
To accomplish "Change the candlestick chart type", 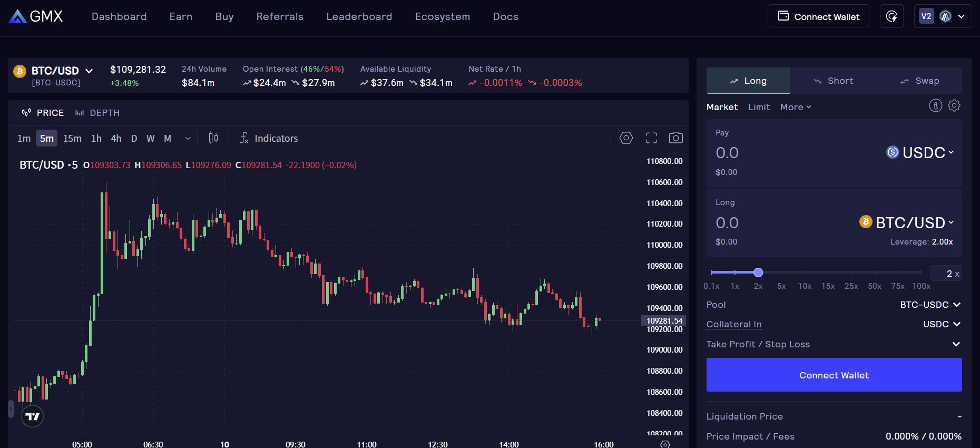I will (x=213, y=138).
